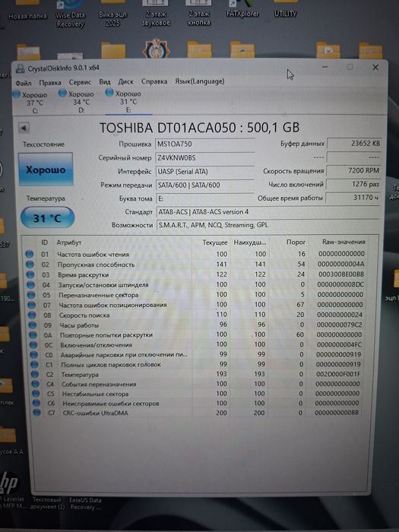The image size is (399, 532).
Task: Click status circle for Полных циклов парковок
Action: (x=35, y=364)
